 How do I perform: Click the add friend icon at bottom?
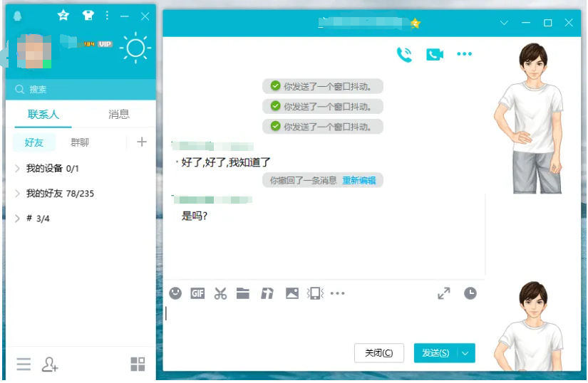(x=49, y=364)
